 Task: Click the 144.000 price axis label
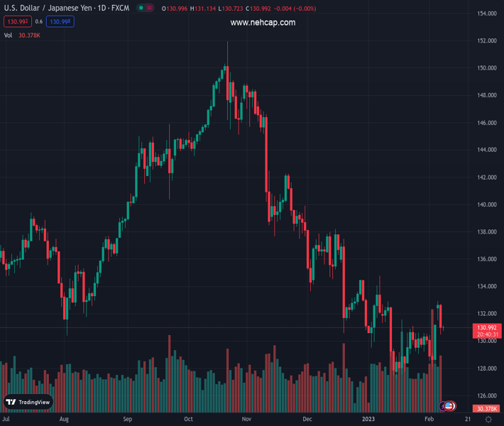click(x=487, y=150)
